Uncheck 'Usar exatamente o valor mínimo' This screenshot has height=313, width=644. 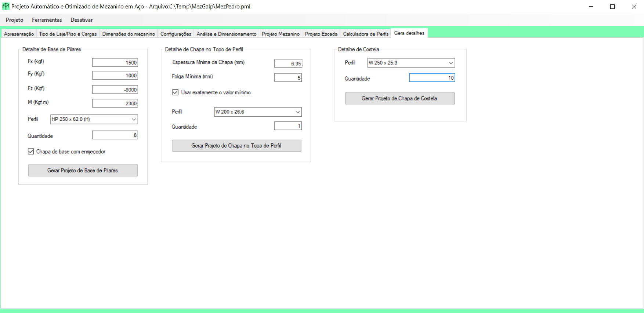[x=176, y=92]
